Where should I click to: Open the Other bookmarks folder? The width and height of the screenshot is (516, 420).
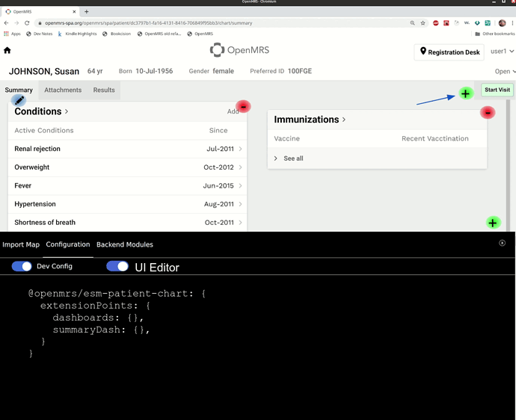point(494,34)
